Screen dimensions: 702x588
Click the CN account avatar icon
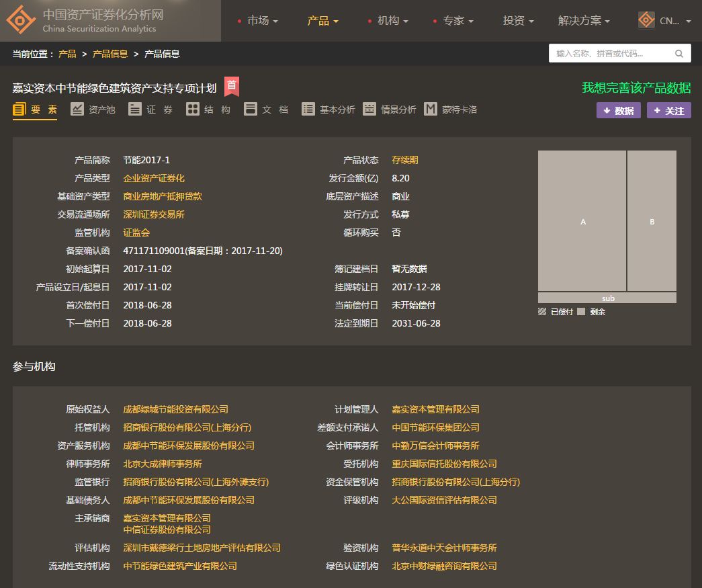click(646, 20)
